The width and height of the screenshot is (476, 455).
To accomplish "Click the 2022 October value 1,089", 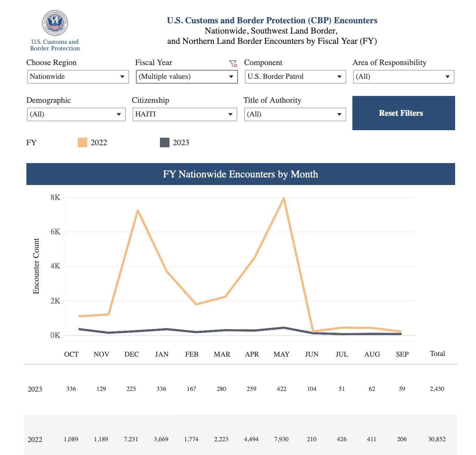I will coord(71,439).
